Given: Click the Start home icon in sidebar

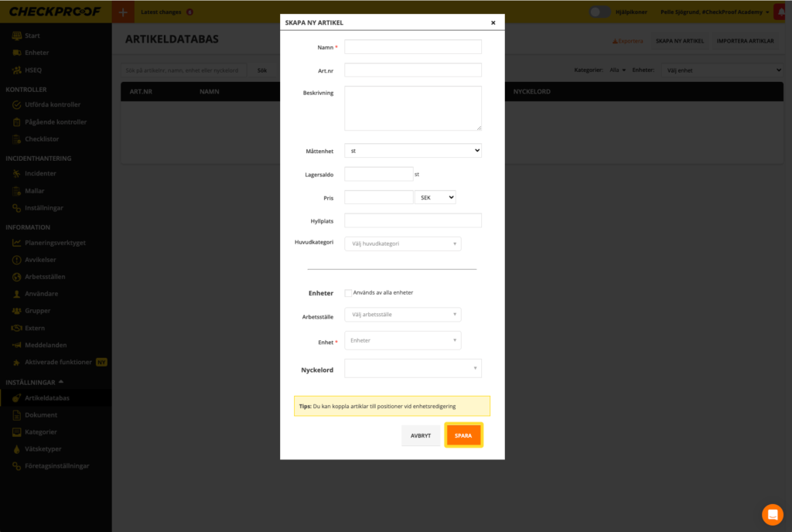Looking at the screenshot, I should (x=17, y=36).
